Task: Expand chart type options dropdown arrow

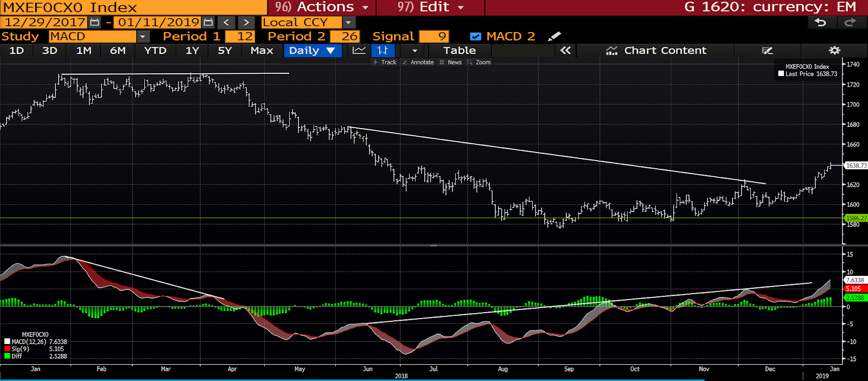Action: point(414,50)
